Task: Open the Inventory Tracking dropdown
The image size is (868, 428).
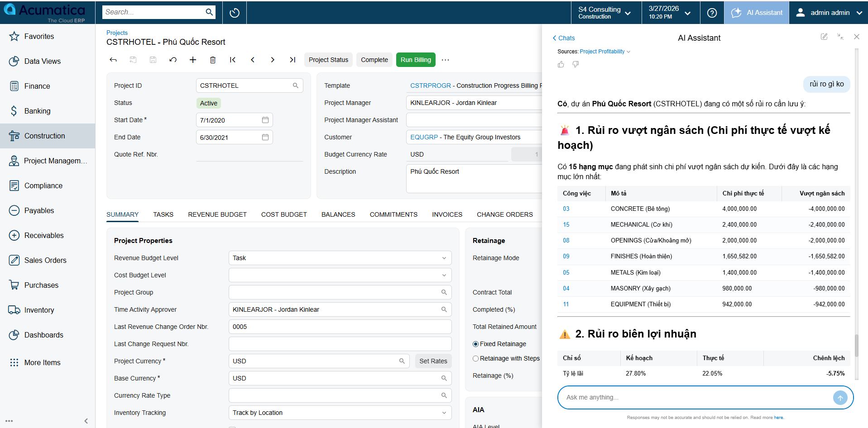Action: pyautogui.click(x=444, y=413)
